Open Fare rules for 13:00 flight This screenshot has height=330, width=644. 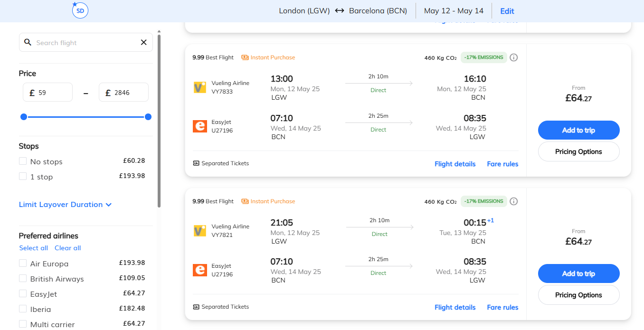click(x=502, y=164)
